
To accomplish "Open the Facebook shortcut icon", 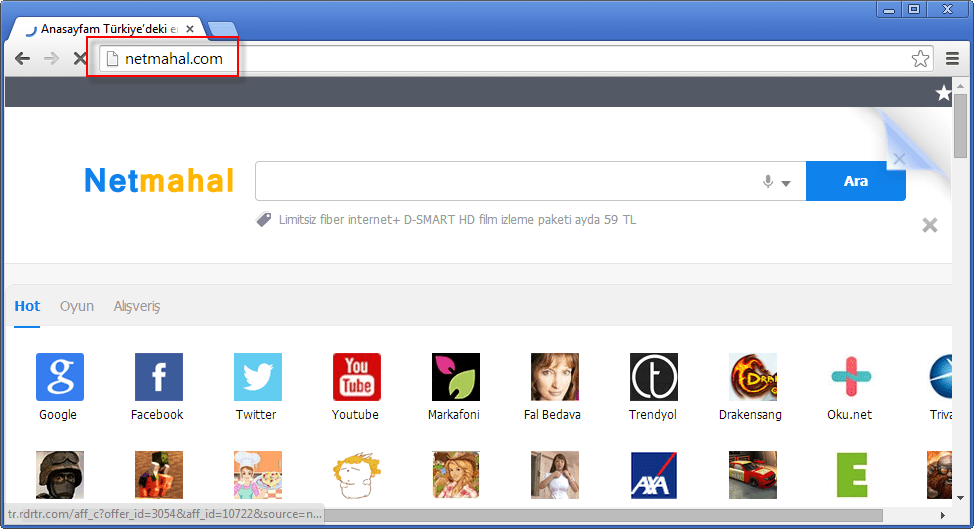I will coord(159,377).
